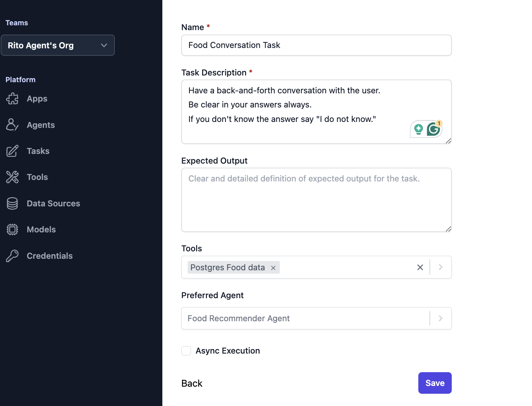Go to Data Sources
Screen dimensions: 532x406
pyautogui.click(x=53, y=203)
